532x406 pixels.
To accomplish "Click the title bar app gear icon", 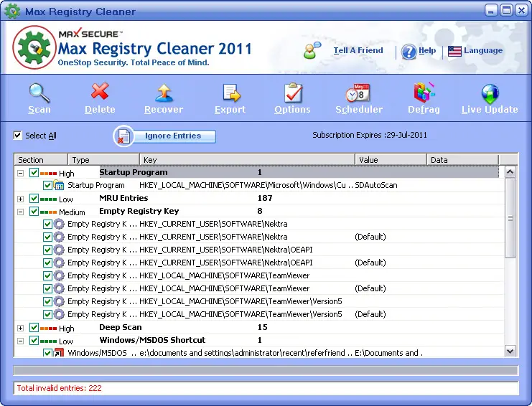I will click(x=12, y=11).
